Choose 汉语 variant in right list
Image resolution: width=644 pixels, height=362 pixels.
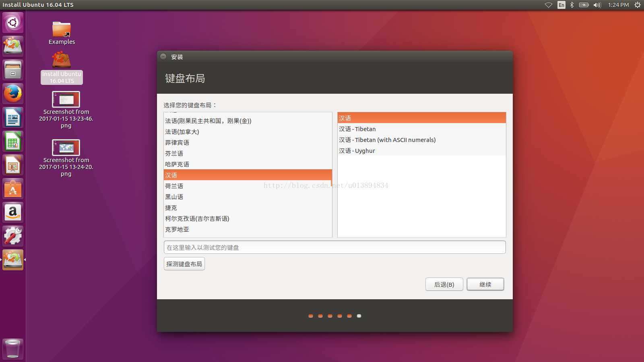click(x=422, y=118)
